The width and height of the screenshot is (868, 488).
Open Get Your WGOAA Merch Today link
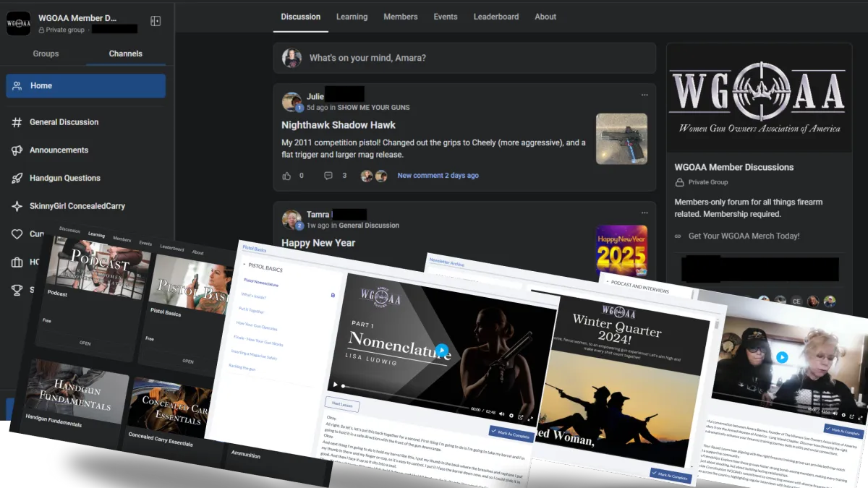tap(744, 236)
